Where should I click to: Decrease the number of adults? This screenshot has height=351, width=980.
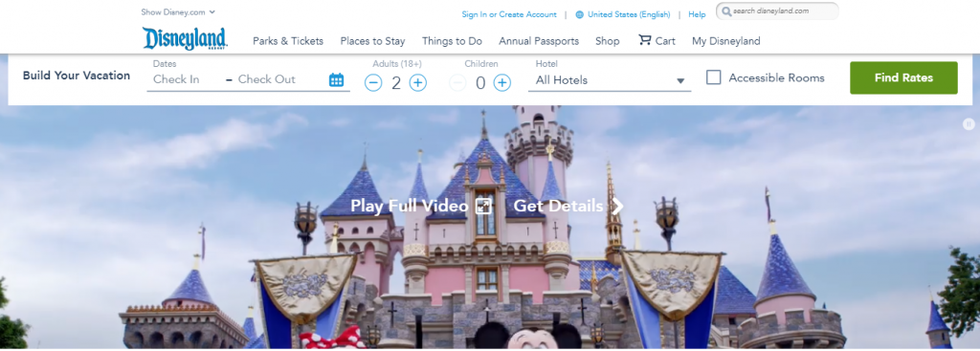(x=373, y=82)
